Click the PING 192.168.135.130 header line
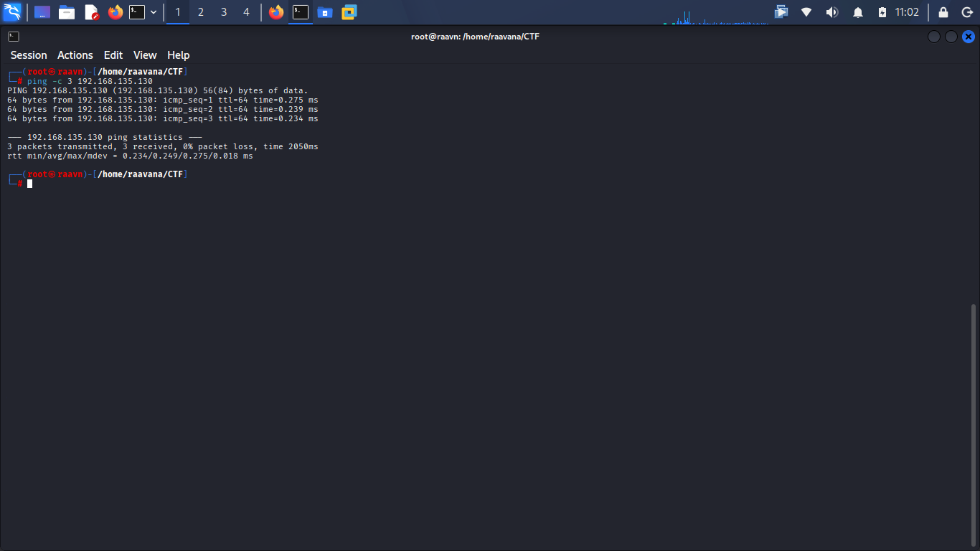 [158, 90]
